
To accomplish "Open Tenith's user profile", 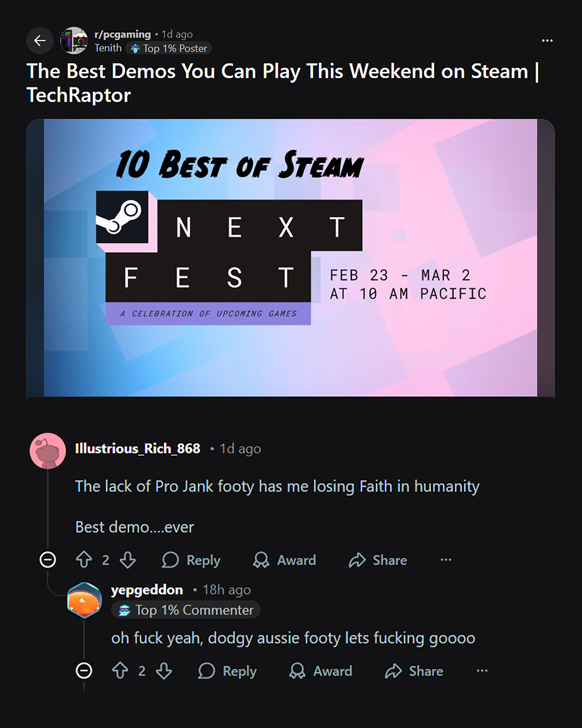I will click(x=108, y=48).
